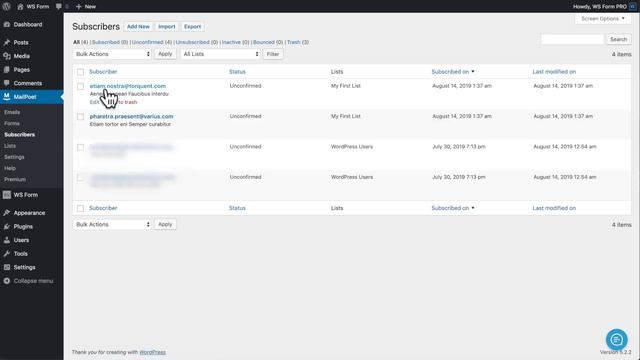Toggle select-all checkbox in table header

pos(80,72)
